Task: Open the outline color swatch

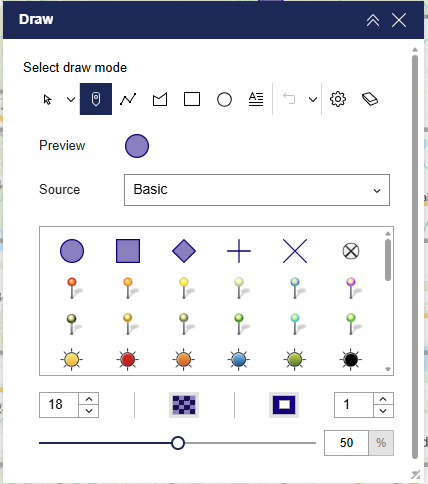Action: pos(284,405)
